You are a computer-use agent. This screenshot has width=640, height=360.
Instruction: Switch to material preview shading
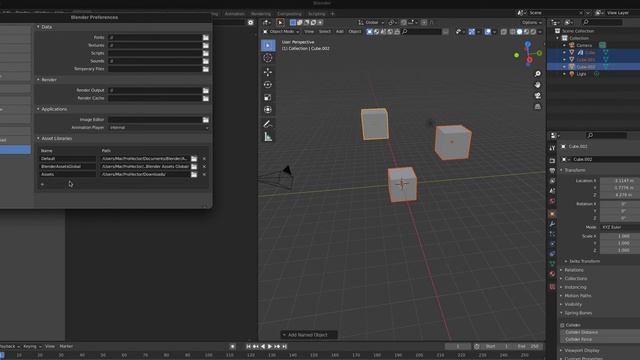526,32
